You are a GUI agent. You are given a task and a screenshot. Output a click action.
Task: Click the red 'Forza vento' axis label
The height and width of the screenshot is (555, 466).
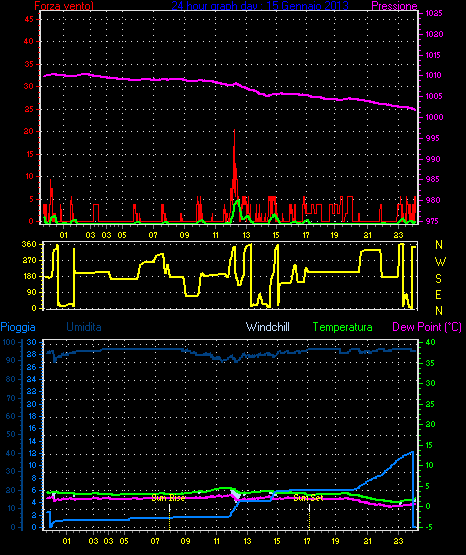point(64,6)
